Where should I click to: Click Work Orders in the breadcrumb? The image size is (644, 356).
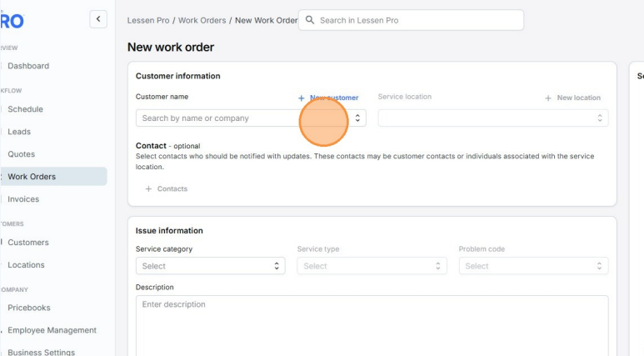click(x=202, y=20)
